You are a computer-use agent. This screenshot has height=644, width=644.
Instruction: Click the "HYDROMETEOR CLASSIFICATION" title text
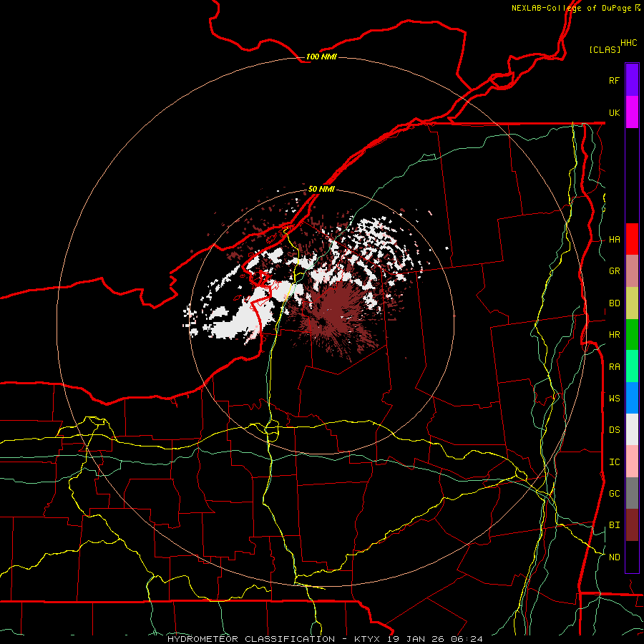coord(251,639)
